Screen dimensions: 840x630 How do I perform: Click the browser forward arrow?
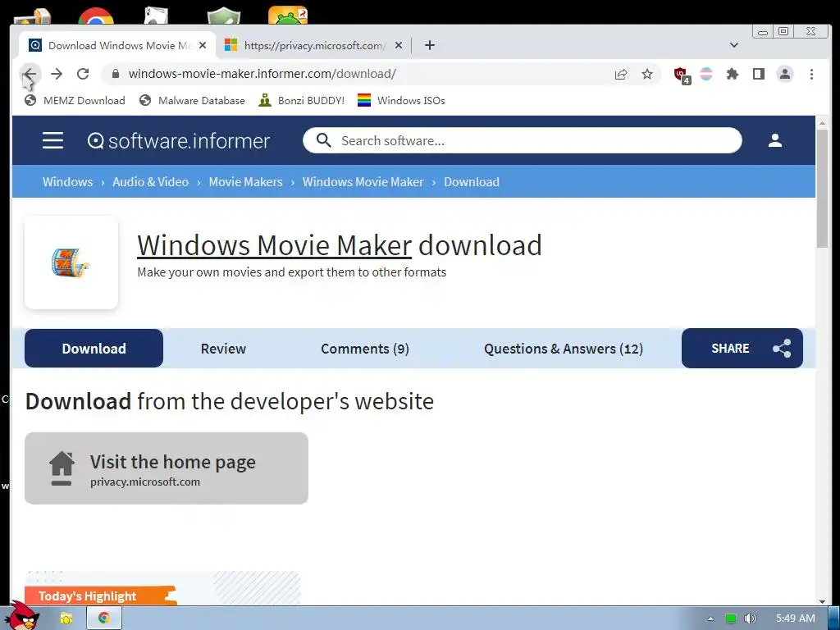pyautogui.click(x=57, y=74)
